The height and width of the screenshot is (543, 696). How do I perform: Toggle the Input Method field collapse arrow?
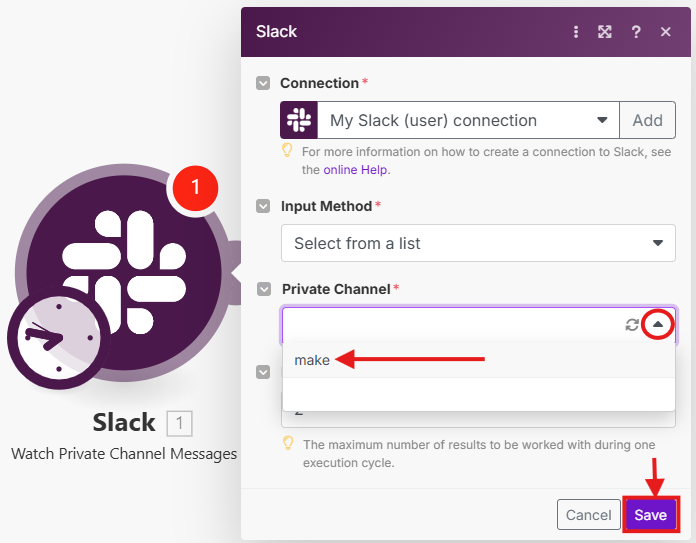(x=263, y=206)
